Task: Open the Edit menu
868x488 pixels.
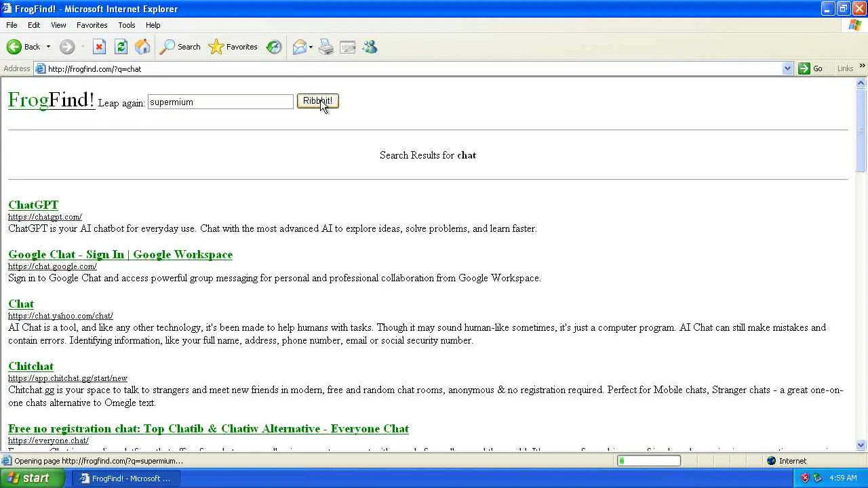Action: [x=34, y=25]
